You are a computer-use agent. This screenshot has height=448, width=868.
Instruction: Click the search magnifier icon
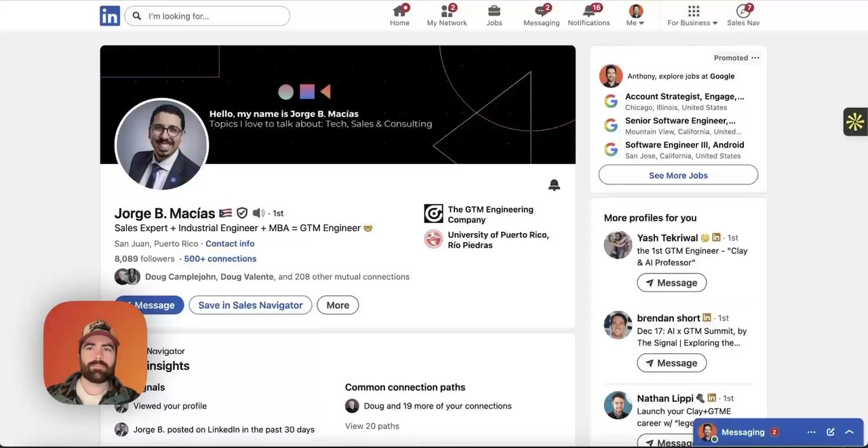[x=137, y=16]
